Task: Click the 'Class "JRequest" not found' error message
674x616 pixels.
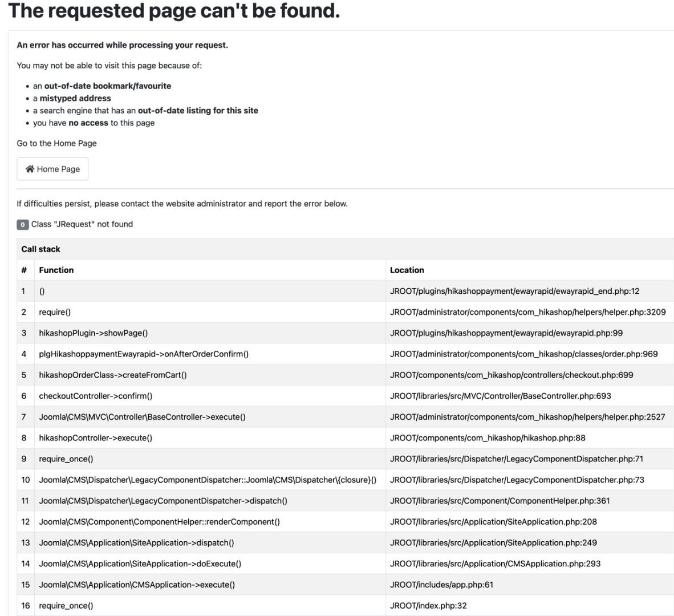Action: (x=82, y=224)
